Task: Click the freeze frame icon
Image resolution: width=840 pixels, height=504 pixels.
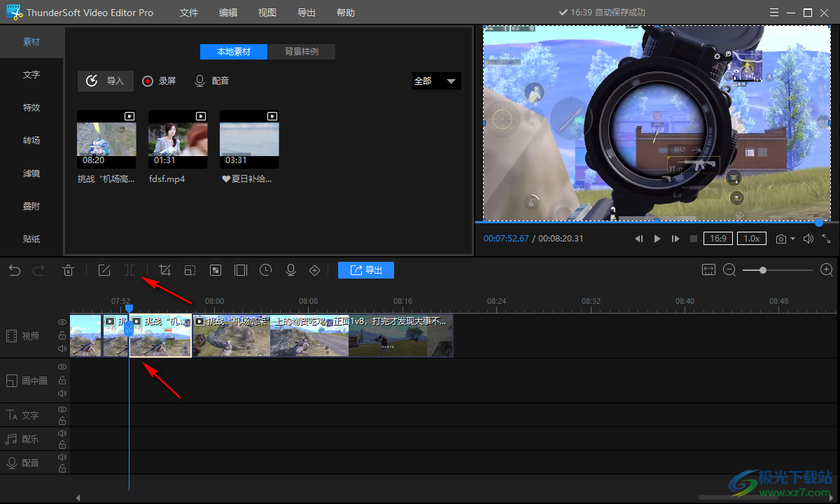Action: pos(241,270)
